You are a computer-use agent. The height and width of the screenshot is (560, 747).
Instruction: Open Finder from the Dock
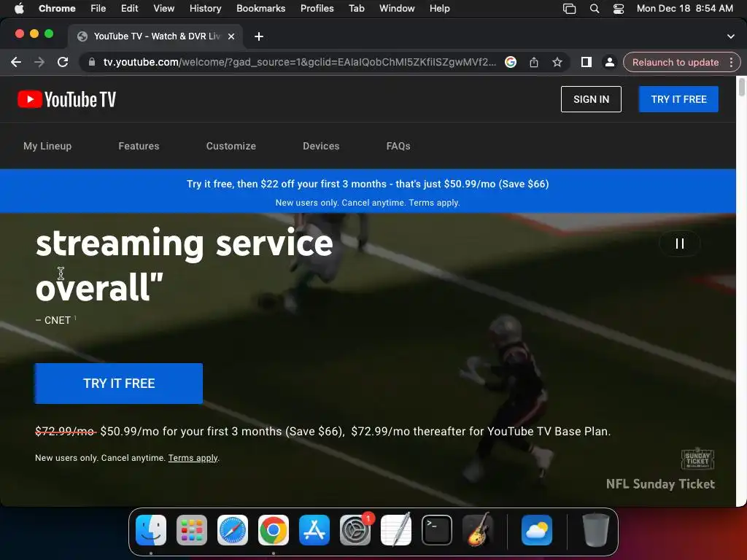click(151, 530)
